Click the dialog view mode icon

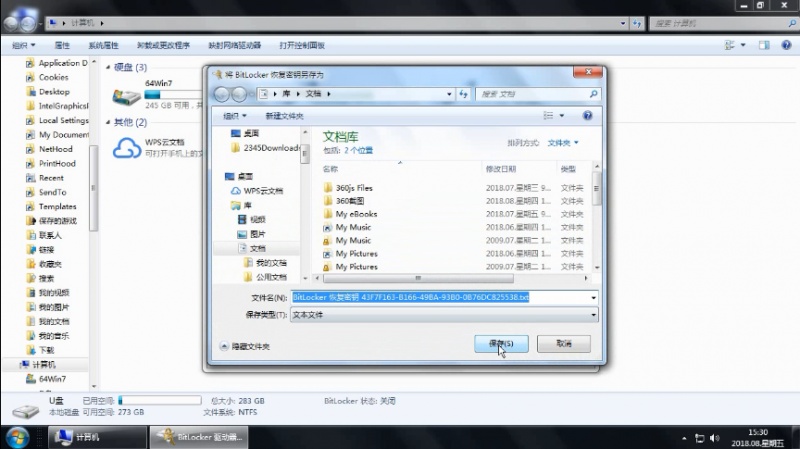[548, 116]
